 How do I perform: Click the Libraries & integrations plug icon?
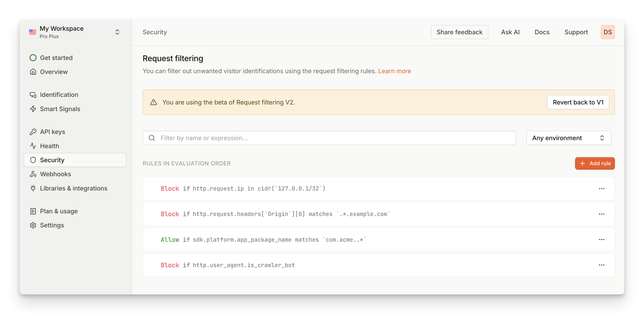tap(33, 188)
